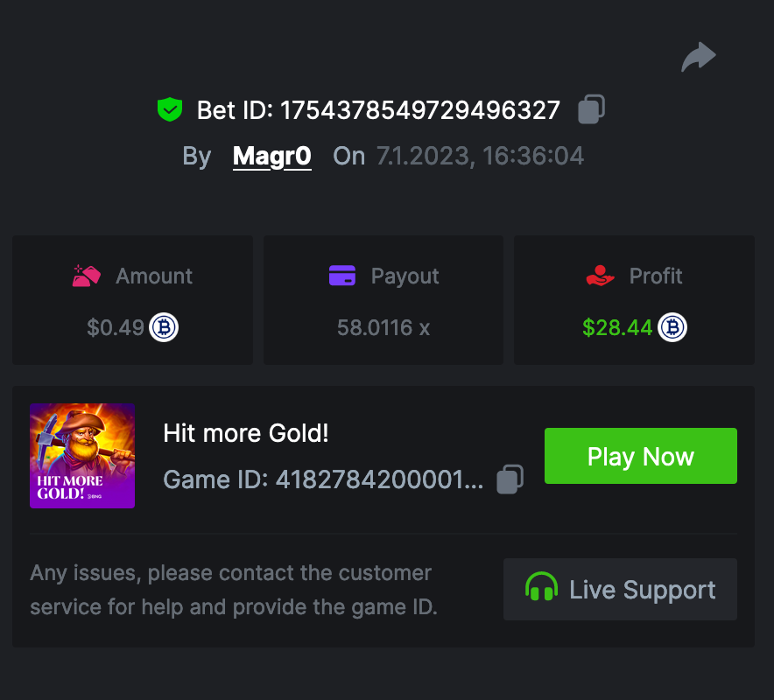This screenshot has height=700, width=774.
Task: Click the 58.0116 x payout value
Action: pyautogui.click(x=383, y=328)
